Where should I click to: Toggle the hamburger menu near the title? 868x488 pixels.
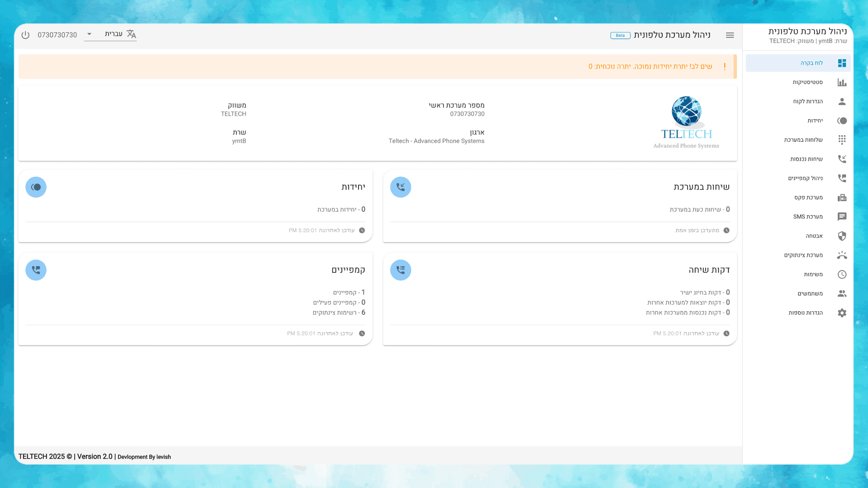(730, 35)
